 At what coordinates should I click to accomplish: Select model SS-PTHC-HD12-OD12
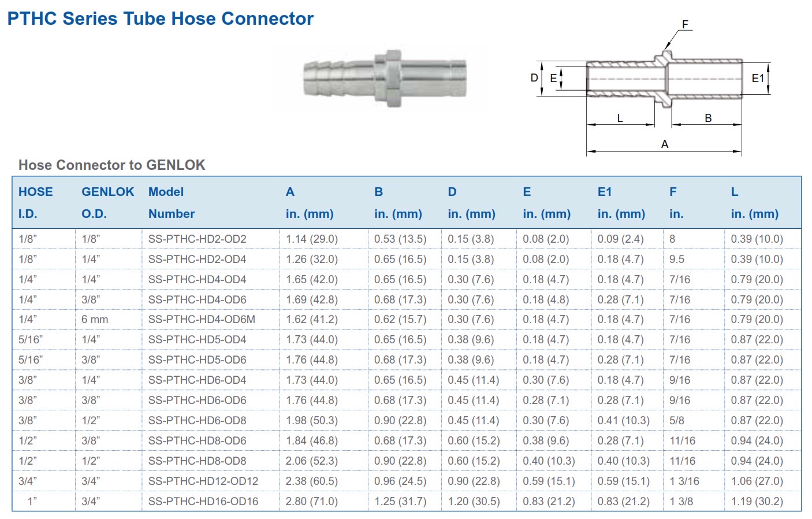(x=203, y=481)
